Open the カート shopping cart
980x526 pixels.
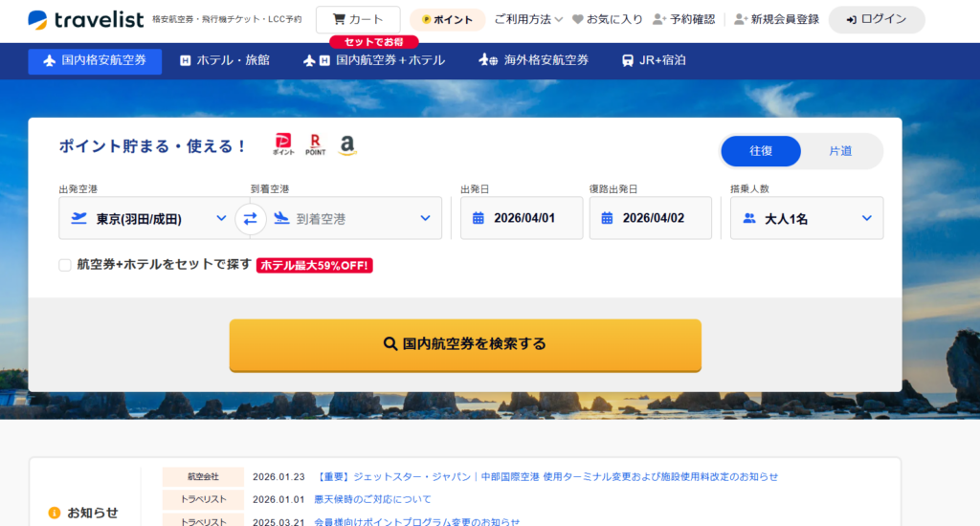click(358, 19)
